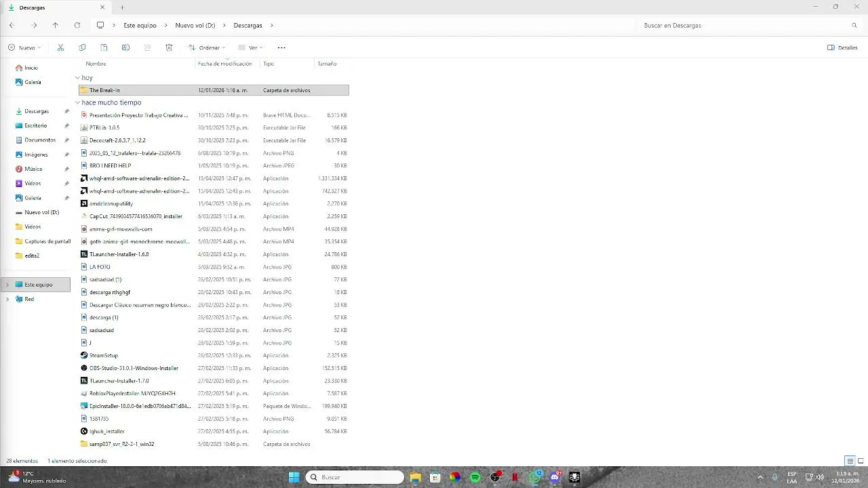Open Documentos in the sidebar

[40, 140]
